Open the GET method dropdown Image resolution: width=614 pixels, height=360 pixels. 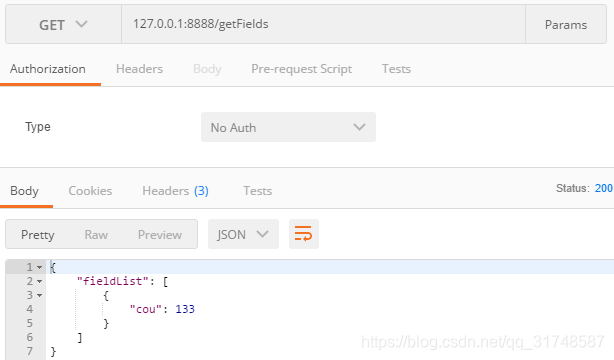coord(63,25)
